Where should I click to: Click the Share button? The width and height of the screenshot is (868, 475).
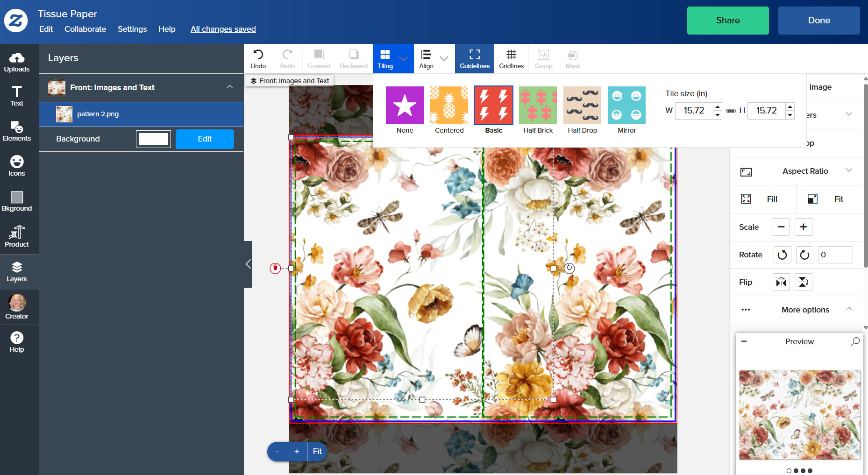[x=728, y=21]
